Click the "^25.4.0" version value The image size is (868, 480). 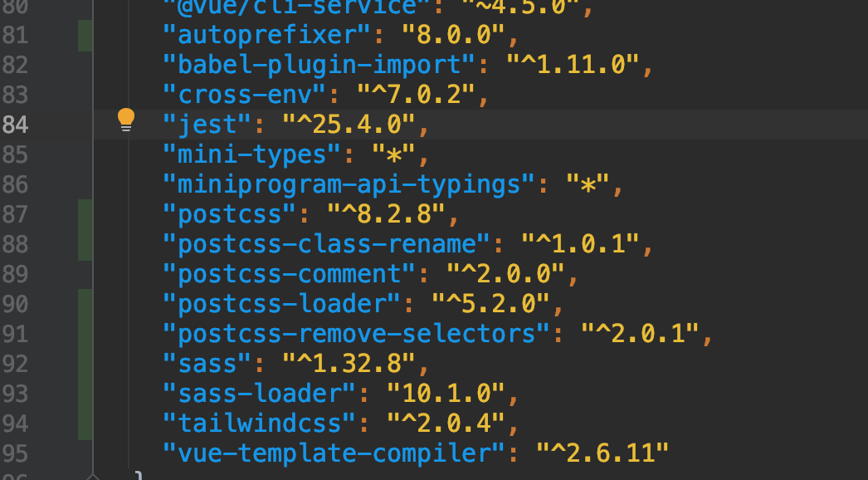click(x=349, y=125)
